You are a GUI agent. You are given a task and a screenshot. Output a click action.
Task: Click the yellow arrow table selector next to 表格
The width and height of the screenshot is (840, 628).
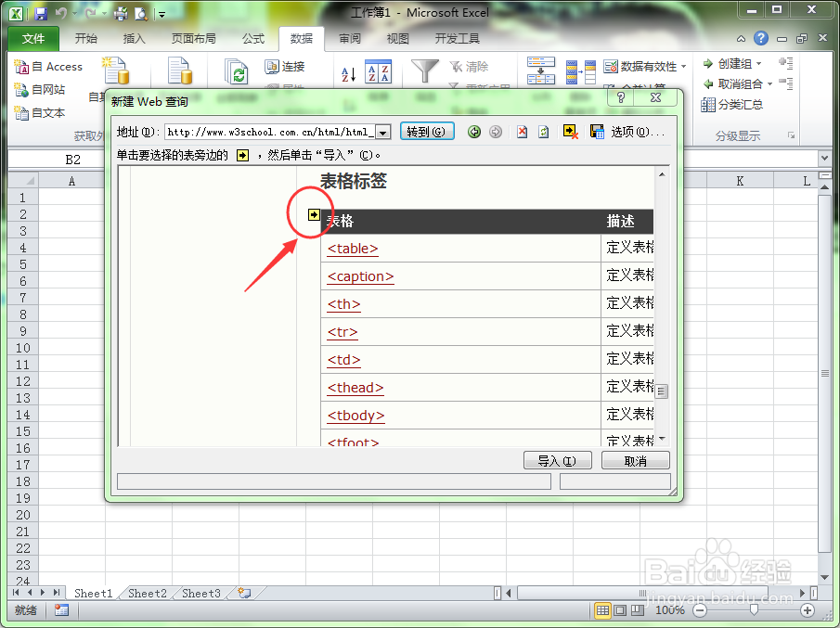tap(314, 214)
